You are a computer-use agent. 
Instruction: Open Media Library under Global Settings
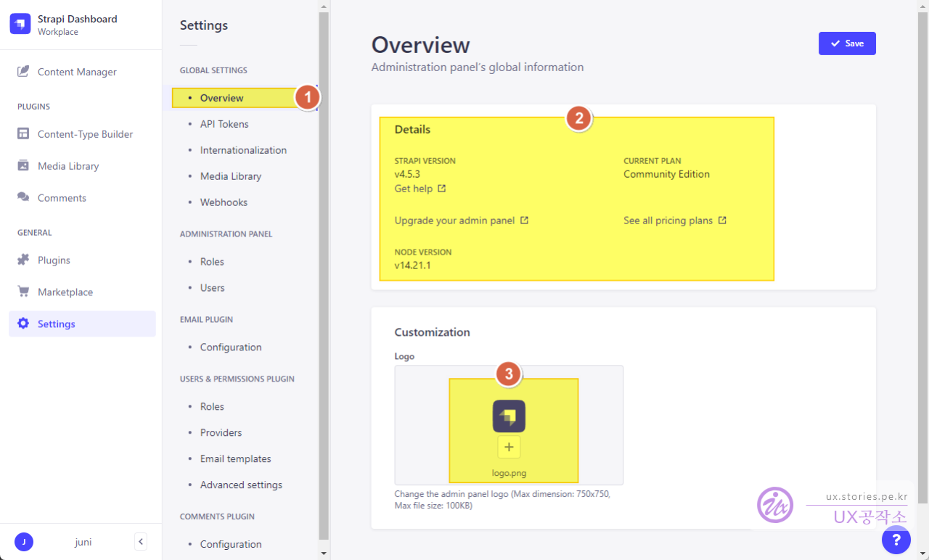231,176
